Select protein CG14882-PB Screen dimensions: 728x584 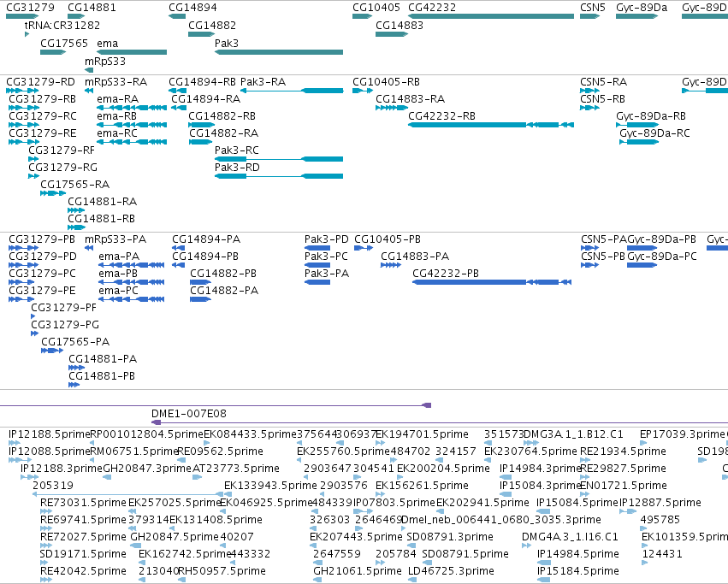223,273
